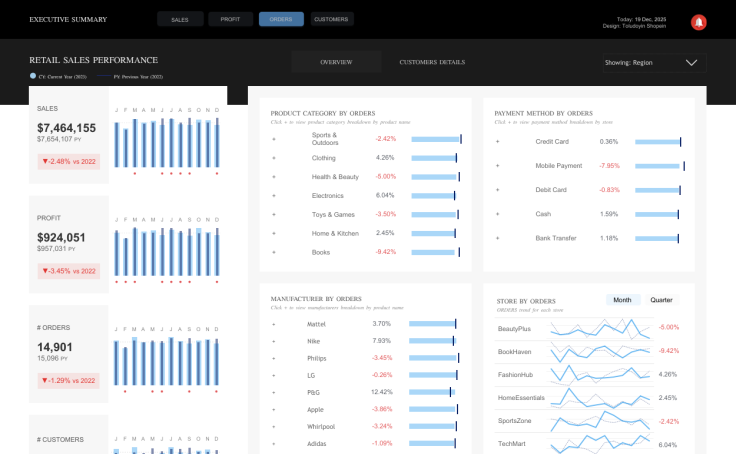Viewport: 736px width, 454px height.
Task: Select the PROFIT button in top bar
Action: click(230, 19)
